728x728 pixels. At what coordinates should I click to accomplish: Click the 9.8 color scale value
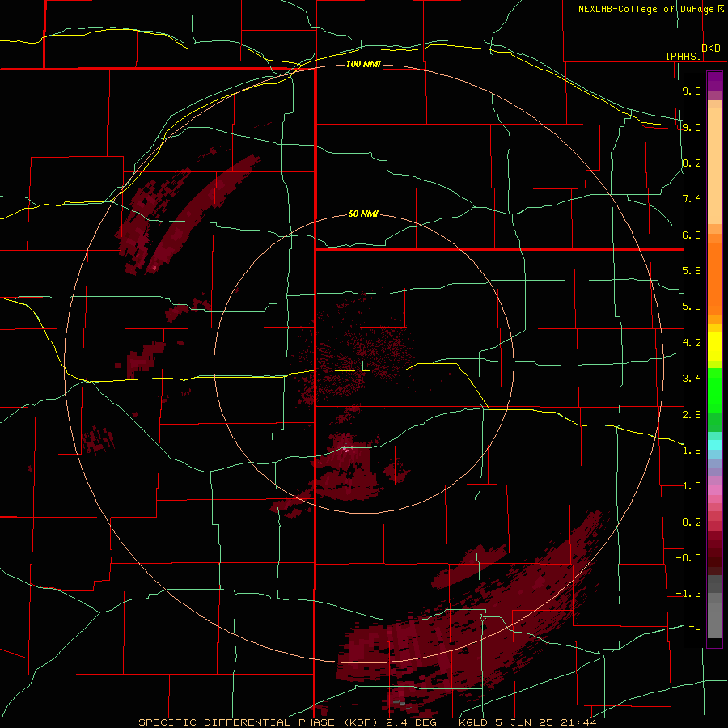[692, 91]
